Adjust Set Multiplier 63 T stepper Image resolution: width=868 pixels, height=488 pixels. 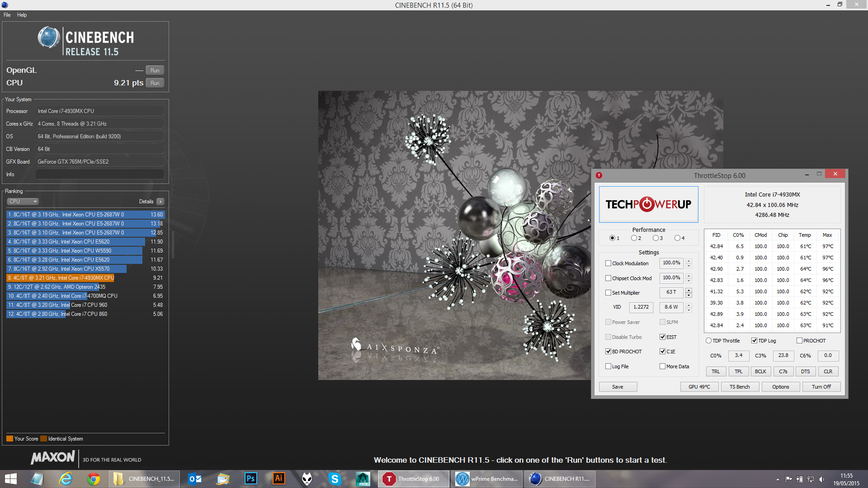[x=689, y=292]
